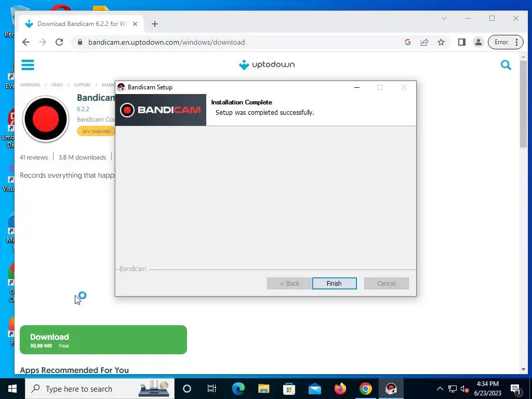Click the muted volume tray icon

coord(465,389)
